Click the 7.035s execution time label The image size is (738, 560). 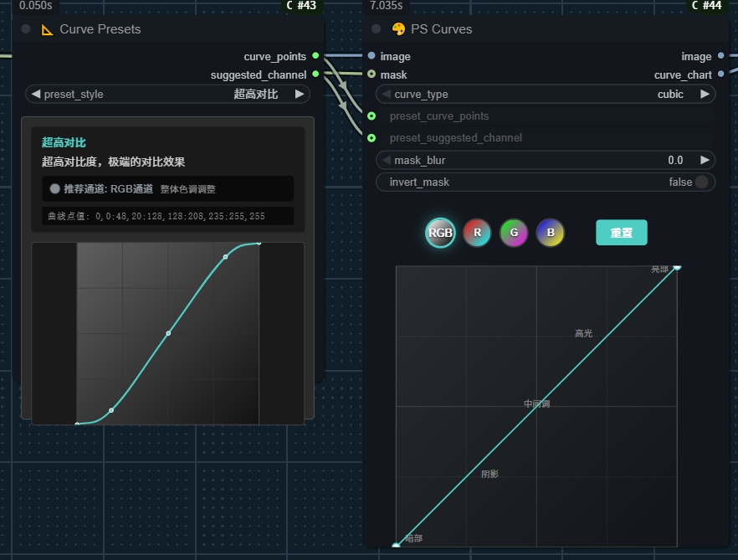click(386, 6)
